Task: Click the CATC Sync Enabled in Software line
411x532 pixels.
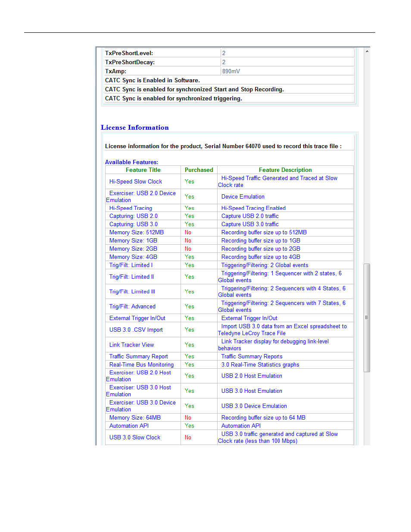Action: tap(153, 81)
